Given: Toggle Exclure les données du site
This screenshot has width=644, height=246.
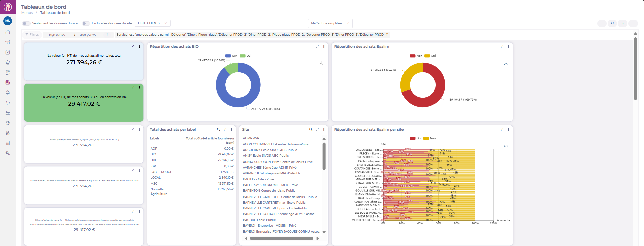Looking at the screenshot, I should tap(86, 23).
